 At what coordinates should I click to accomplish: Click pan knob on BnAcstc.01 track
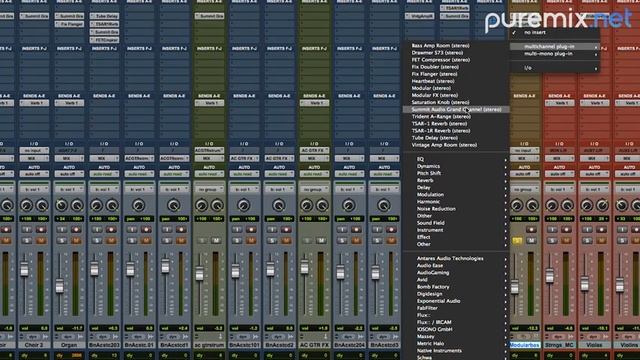[138, 205]
